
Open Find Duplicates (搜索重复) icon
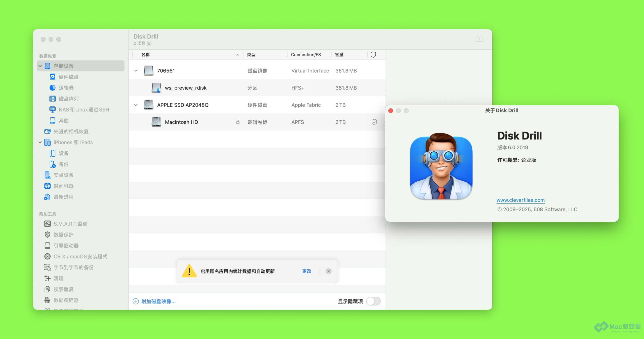[x=47, y=289]
